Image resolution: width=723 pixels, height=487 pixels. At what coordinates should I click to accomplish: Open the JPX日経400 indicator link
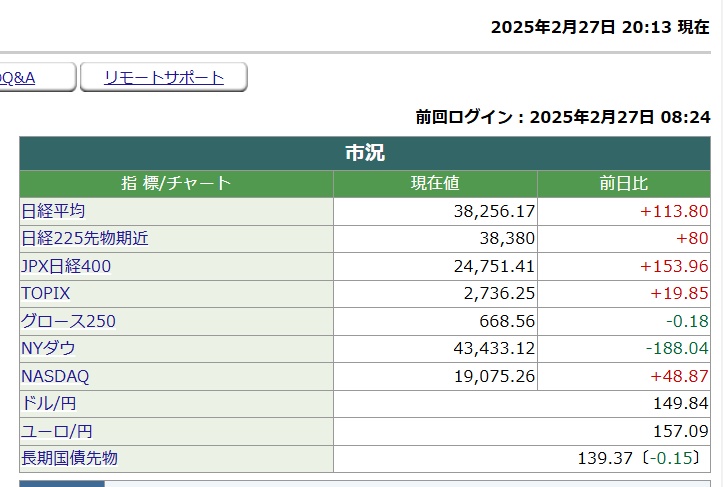click(66, 266)
